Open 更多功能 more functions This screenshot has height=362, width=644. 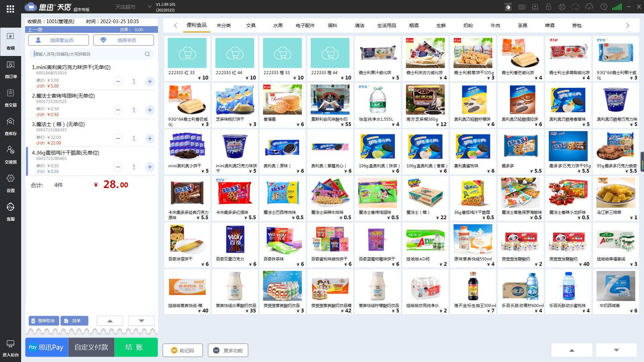[x=228, y=350]
